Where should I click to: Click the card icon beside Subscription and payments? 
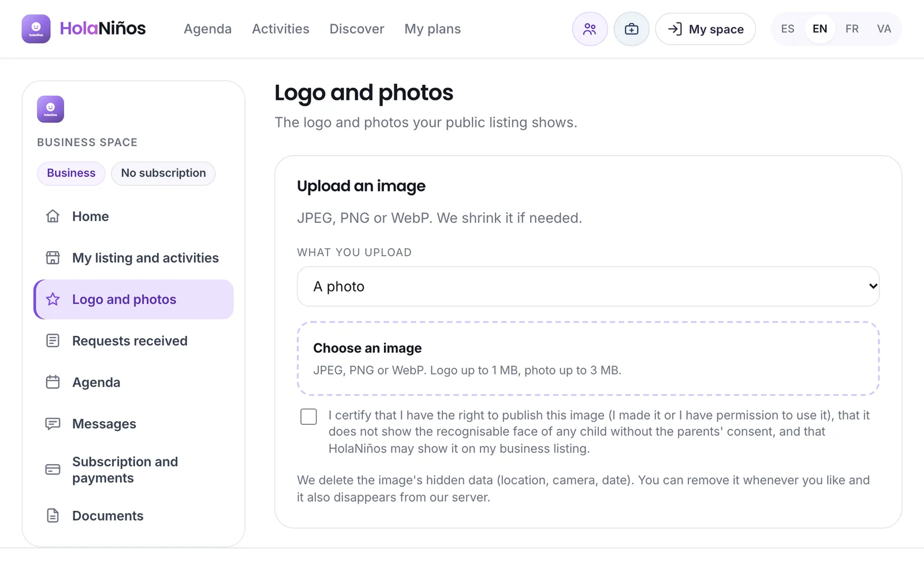click(53, 470)
